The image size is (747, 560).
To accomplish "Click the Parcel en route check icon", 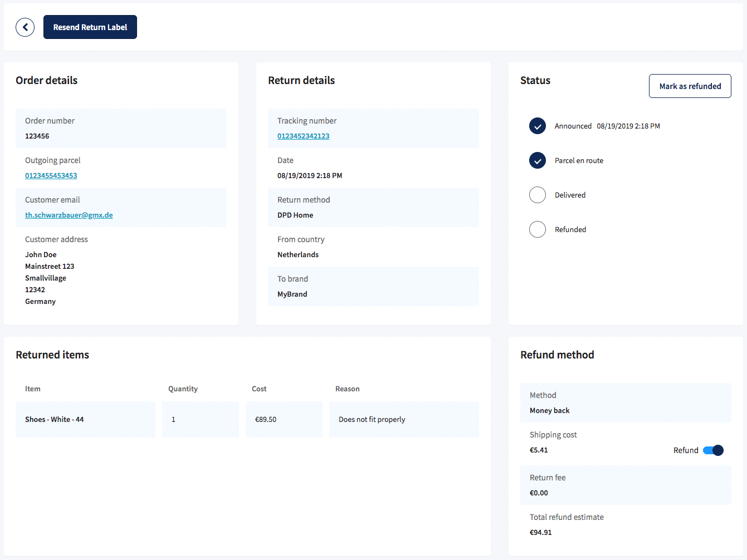I will [x=538, y=161].
